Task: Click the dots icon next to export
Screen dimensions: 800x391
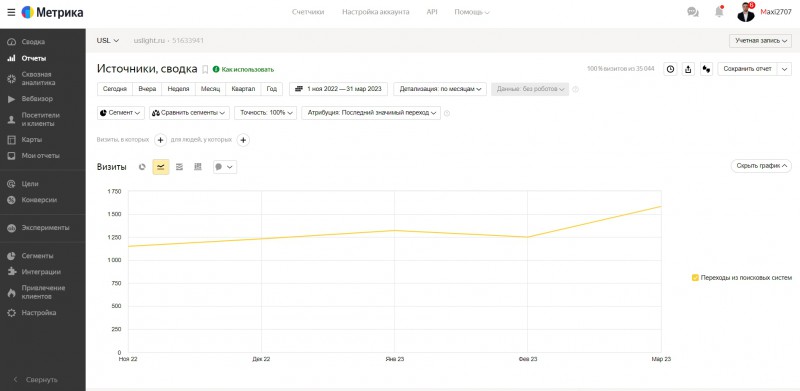Action: [706, 69]
